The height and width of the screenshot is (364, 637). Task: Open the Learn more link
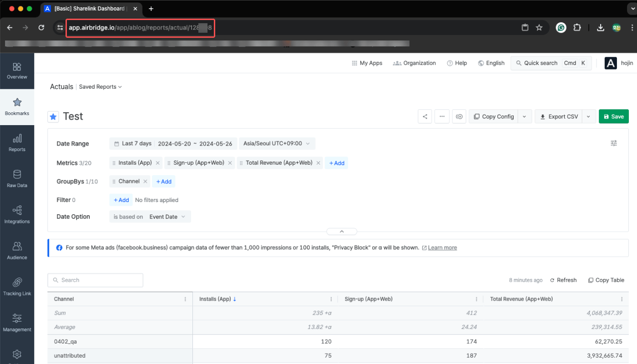pos(442,248)
